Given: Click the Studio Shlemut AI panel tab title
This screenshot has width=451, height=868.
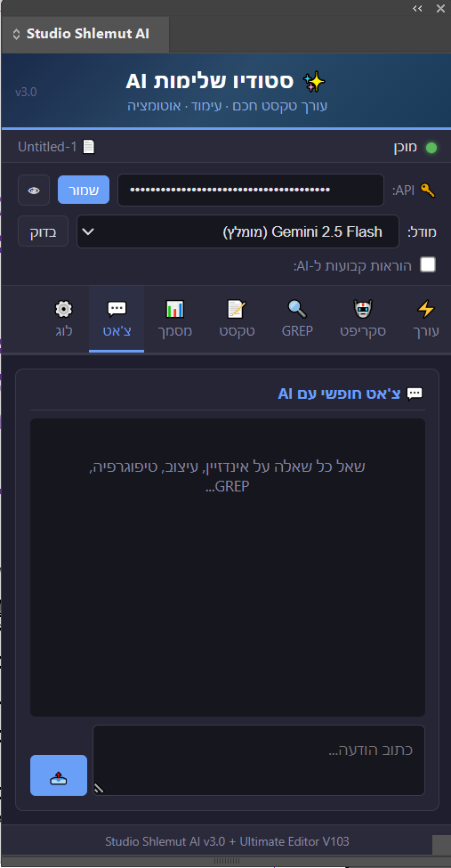Looking at the screenshot, I should coord(88,34).
